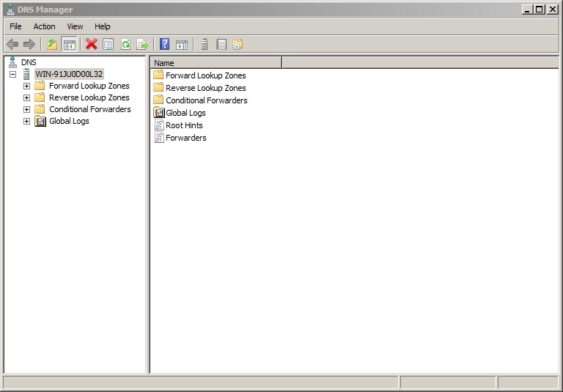Screen dimensions: 563x392
Task: Open the Action menu
Action: 44,26
